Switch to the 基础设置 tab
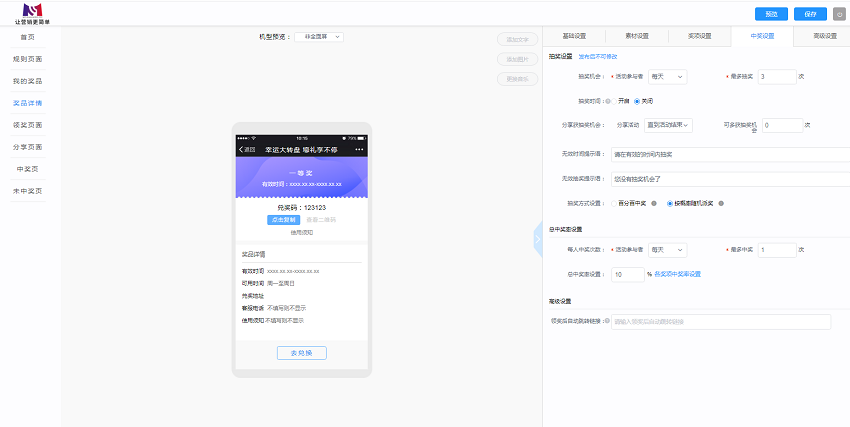This screenshot has height=427, width=850. [x=574, y=36]
